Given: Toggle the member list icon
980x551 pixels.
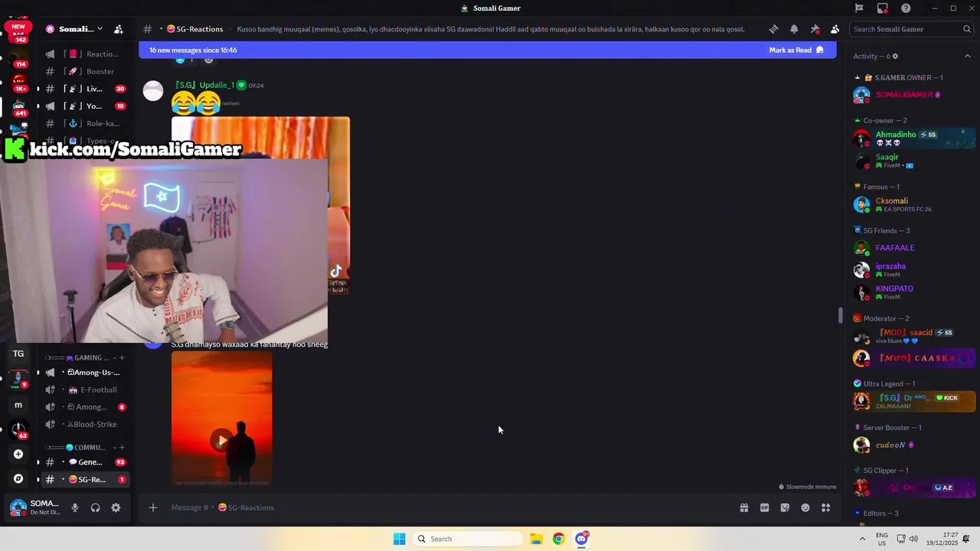Looking at the screenshot, I should pos(835,29).
